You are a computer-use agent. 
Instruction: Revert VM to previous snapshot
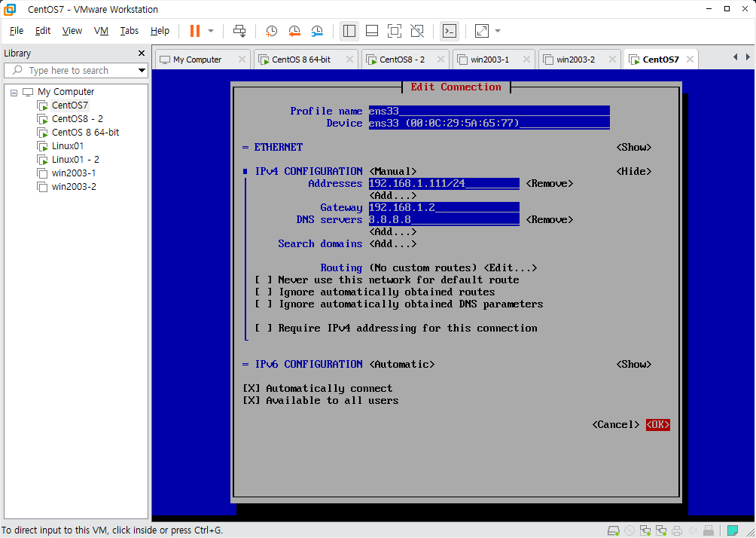294,31
